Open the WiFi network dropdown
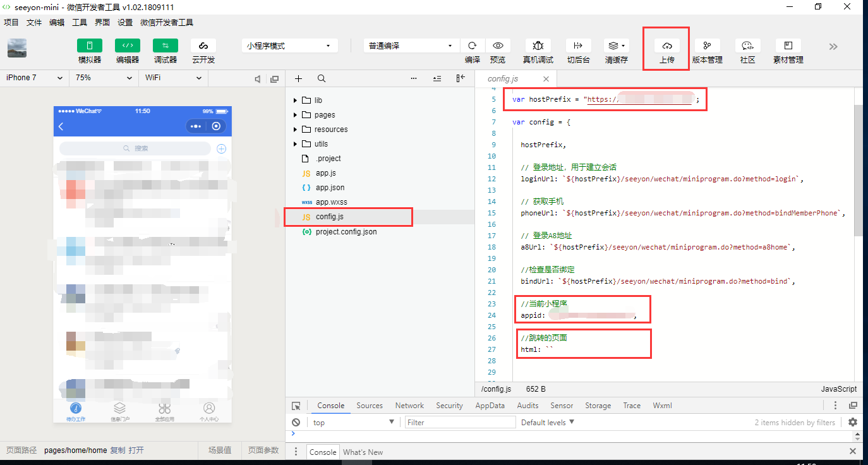 pyautogui.click(x=173, y=78)
